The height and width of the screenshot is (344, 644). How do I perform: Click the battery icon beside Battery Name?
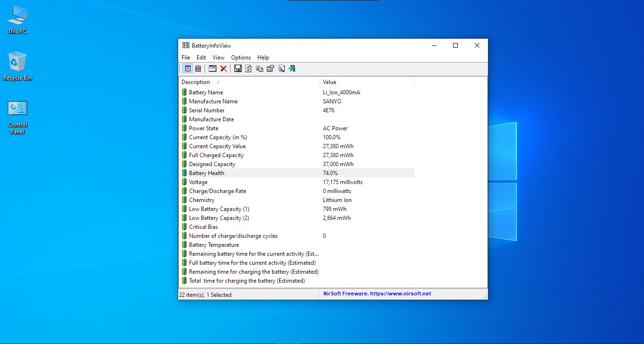tap(184, 92)
